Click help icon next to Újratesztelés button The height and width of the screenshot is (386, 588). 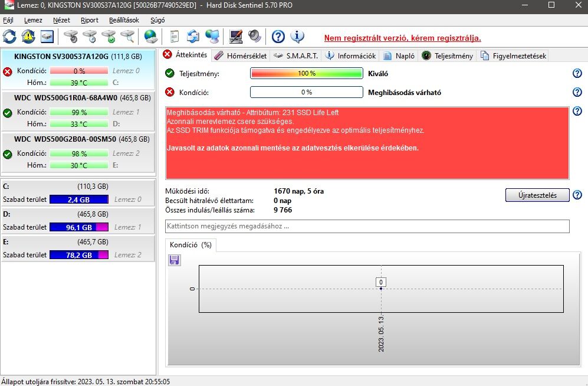pyautogui.click(x=577, y=195)
